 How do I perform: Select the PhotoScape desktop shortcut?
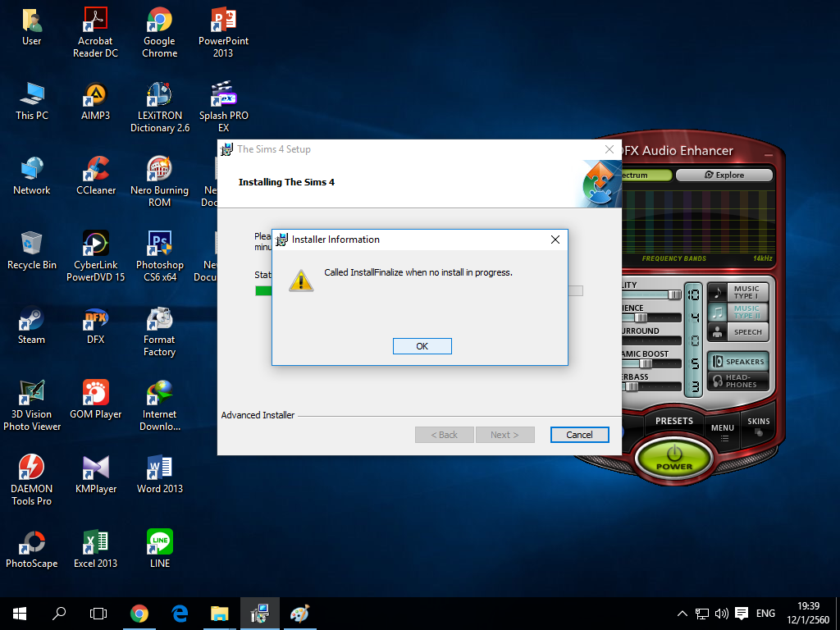(x=32, y=549)
